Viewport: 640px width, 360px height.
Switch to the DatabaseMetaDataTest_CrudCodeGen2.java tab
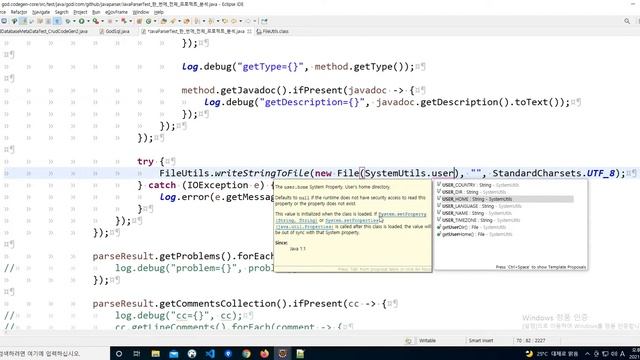click(43, 31)
